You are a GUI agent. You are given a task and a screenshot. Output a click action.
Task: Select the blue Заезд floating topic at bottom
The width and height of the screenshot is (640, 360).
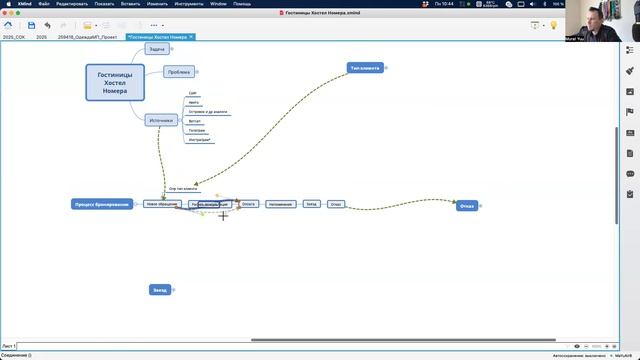160,290
